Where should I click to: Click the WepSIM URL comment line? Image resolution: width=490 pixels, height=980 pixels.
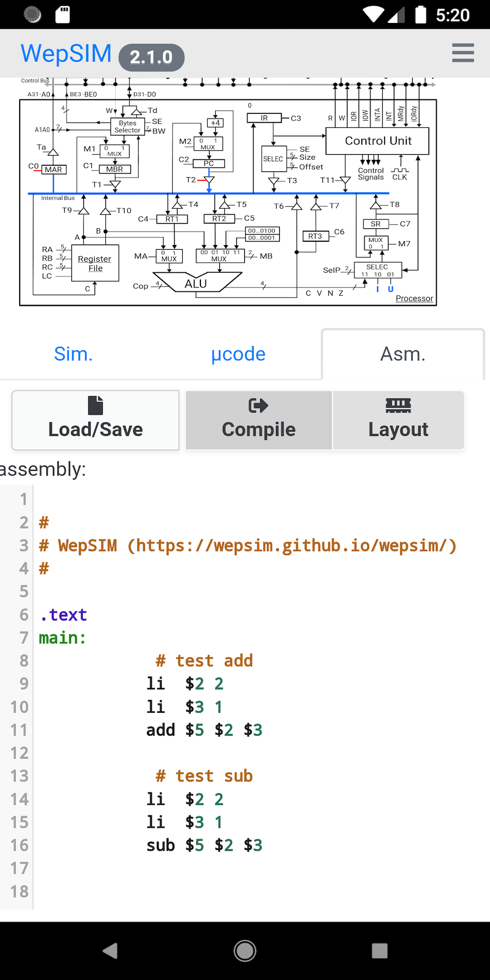pos(248,545)
